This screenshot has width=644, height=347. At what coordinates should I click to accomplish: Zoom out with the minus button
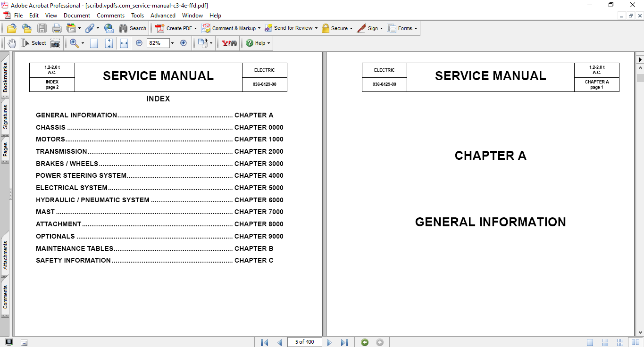[139, 43]
